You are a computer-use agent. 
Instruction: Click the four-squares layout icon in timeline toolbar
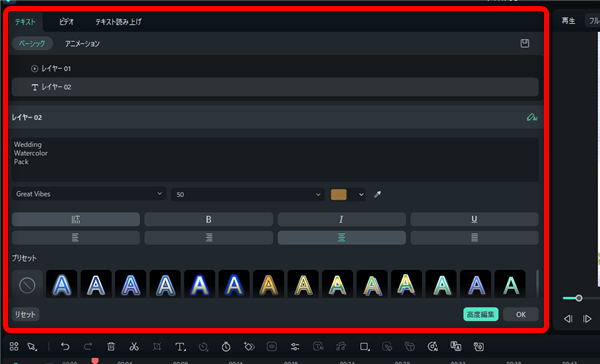[x=14, y=347]
